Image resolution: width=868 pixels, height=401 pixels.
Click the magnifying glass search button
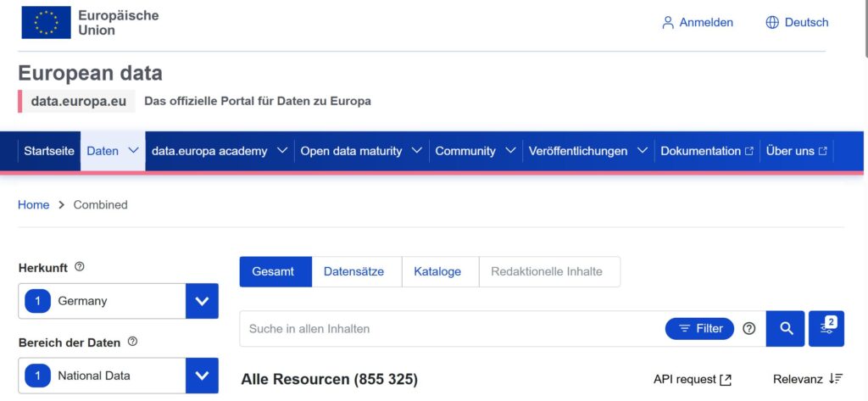pyautogui.click(x=785, y=328)
